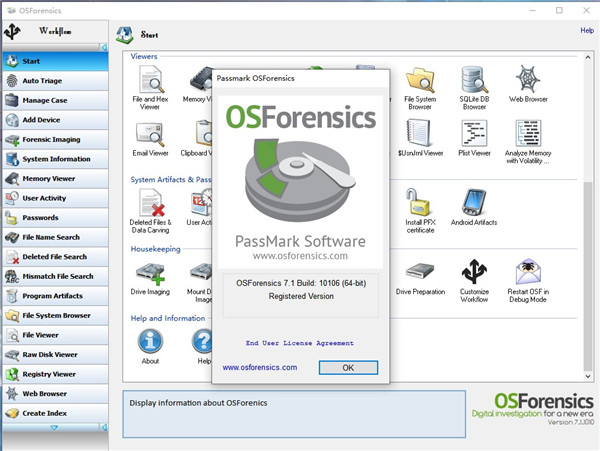Select File System Browser sidebar entry
Viewport: 600px width, 451px height.
click(55, 316)
